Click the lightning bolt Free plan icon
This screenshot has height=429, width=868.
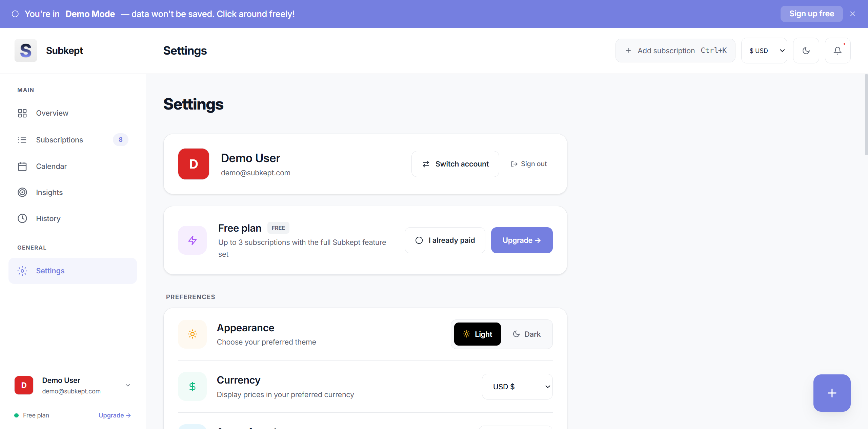tap(193, 240)
